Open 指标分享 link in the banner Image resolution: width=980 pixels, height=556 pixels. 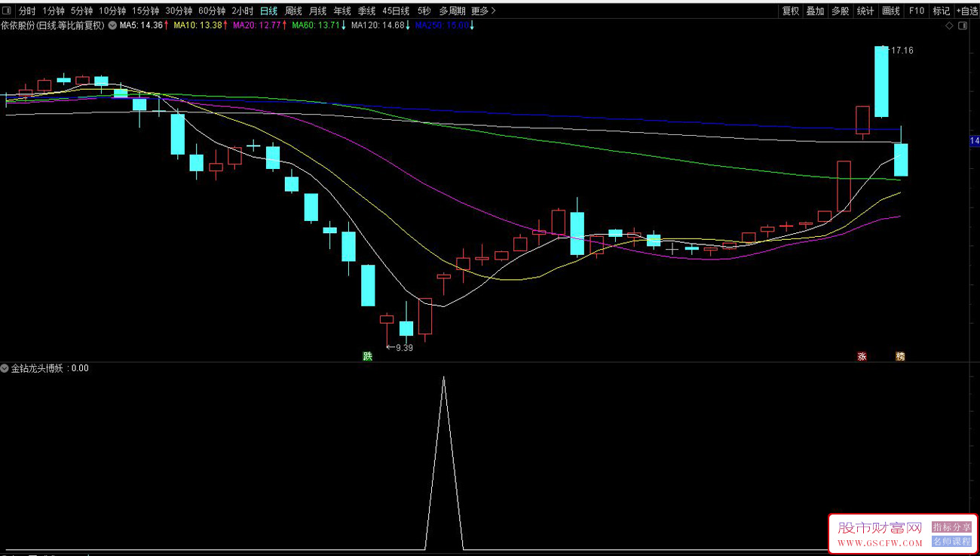[x=952, y=527]
